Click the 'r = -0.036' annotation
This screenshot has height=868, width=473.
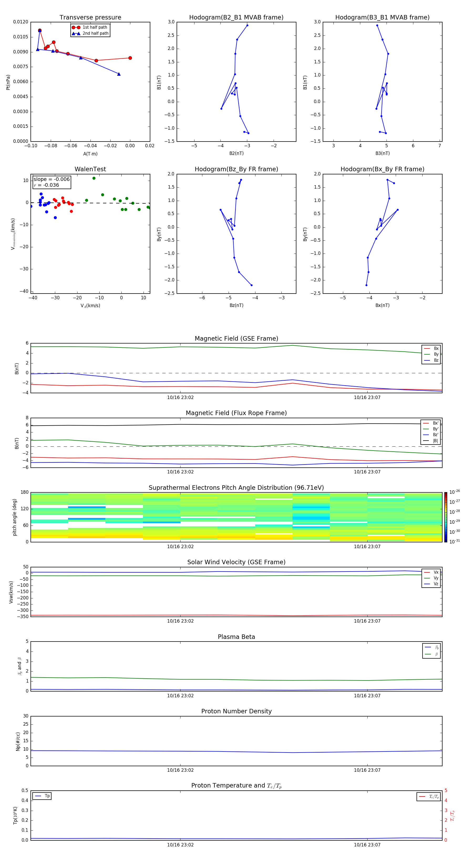[47, 185]
